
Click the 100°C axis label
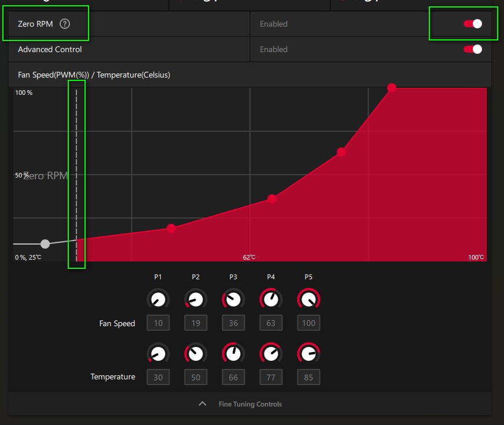point(476,257)
